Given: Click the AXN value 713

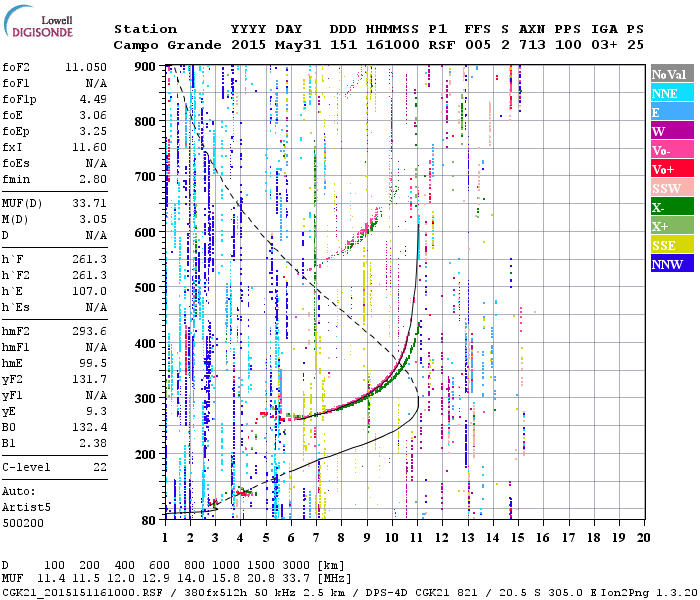Looking at the screenshot, I should 532,45.
